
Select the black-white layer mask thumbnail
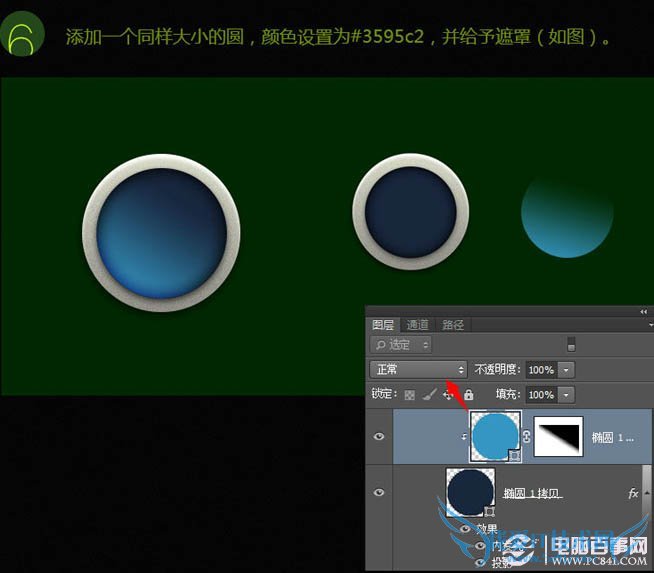tap(563, 437)
